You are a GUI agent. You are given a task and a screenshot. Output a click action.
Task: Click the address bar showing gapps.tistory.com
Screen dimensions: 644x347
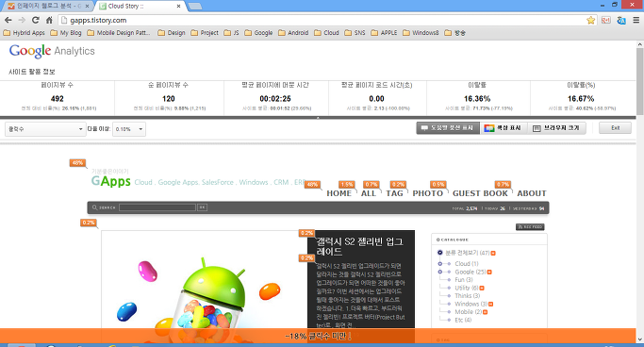click(x=322, y=20)
